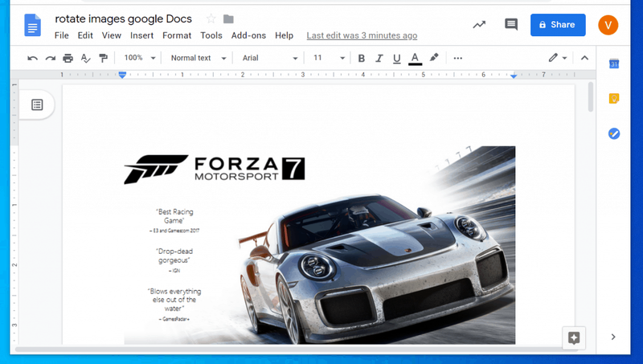This screenshot has height=364, width=643.
Task: Rename the document title field
Action: click(124, 18)
